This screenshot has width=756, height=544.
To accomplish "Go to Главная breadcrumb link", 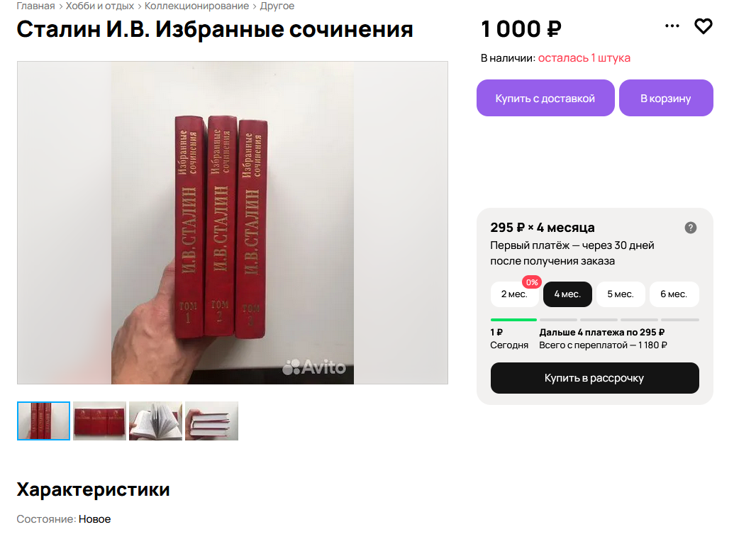I will coord(35,6).
